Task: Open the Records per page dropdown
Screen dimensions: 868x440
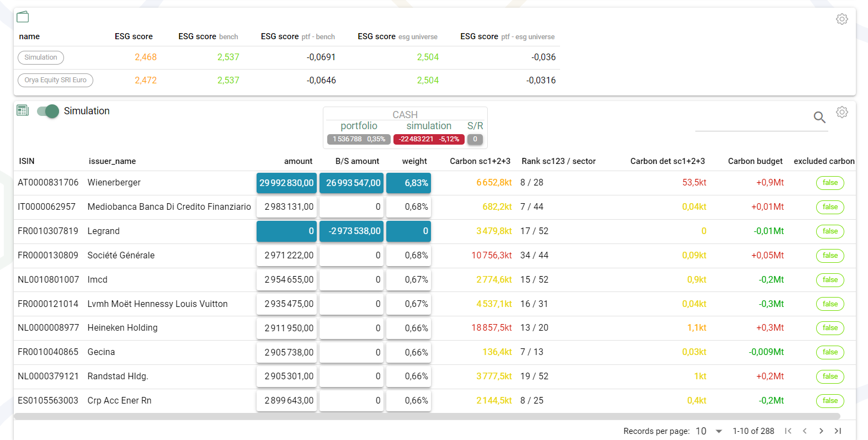Action: [x=709, y=431]
